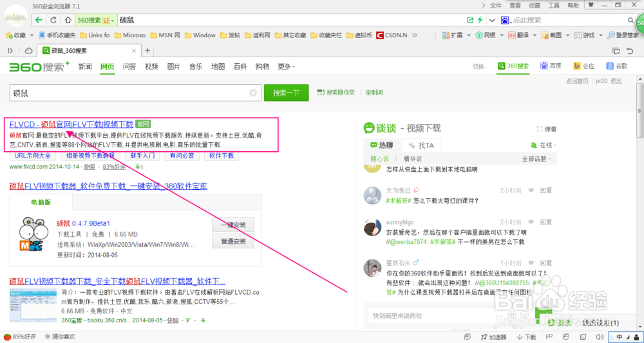Click the page vertical scrollbar thumb
644x343 pixels.
coord(639,111)
